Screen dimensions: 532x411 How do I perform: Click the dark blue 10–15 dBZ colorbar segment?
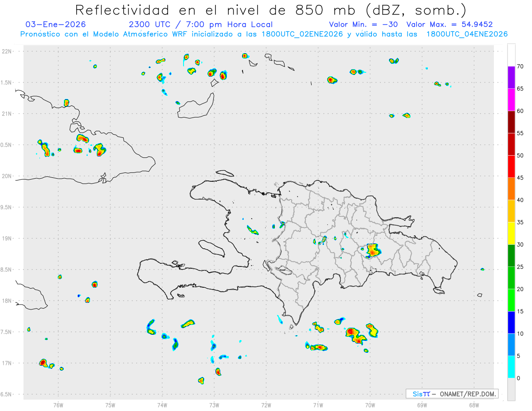(511, 322)
